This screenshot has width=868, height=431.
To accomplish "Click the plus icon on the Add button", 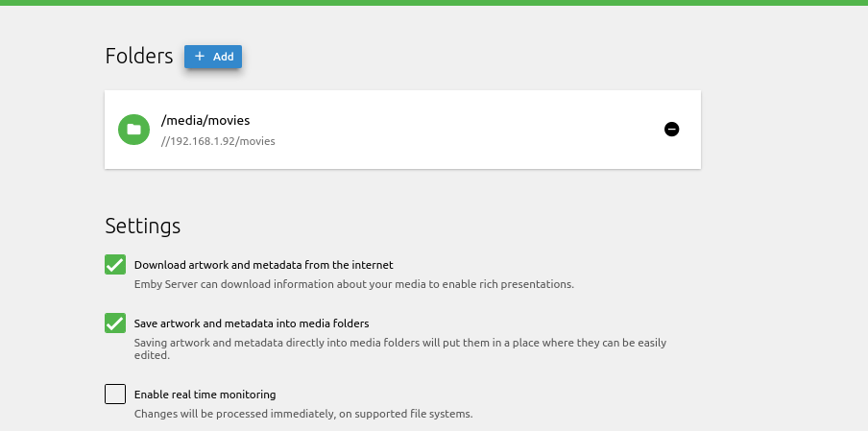I will [x=200, y=57].
